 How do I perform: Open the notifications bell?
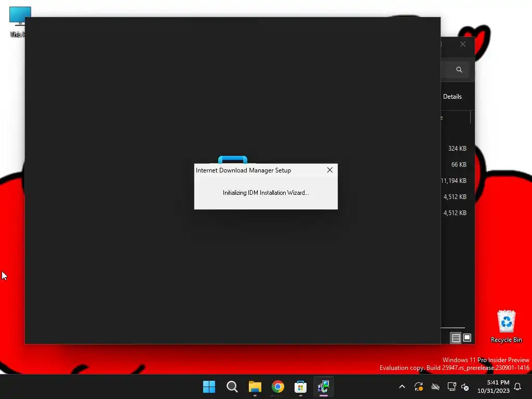pyautogui.click(x=517, y=387)
